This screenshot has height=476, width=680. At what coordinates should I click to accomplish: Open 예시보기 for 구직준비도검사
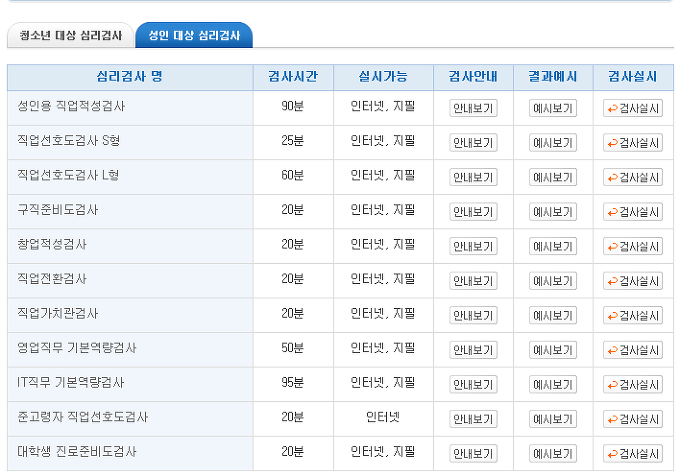click(x=553, y=212)
